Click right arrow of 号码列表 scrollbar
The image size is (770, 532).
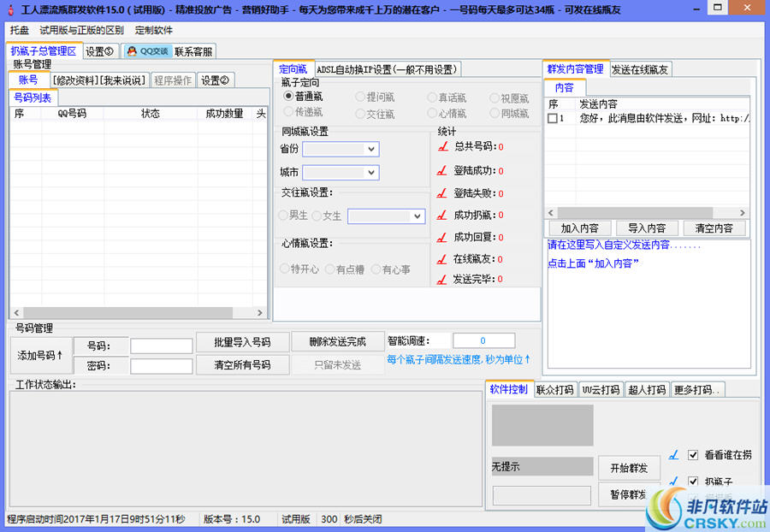click(x=260, y=313)
